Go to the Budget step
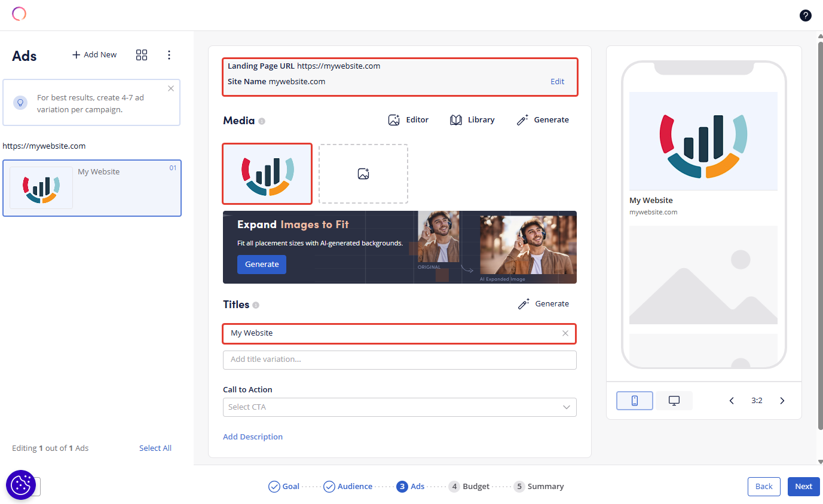 point(469,487)
